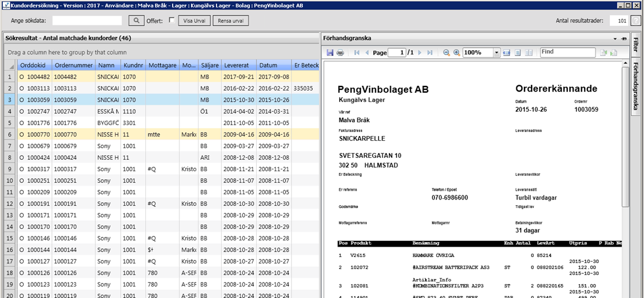This screenshot has width=644, height=298.
Task: Sort by Mottagare column header
Action: point(163,65)
